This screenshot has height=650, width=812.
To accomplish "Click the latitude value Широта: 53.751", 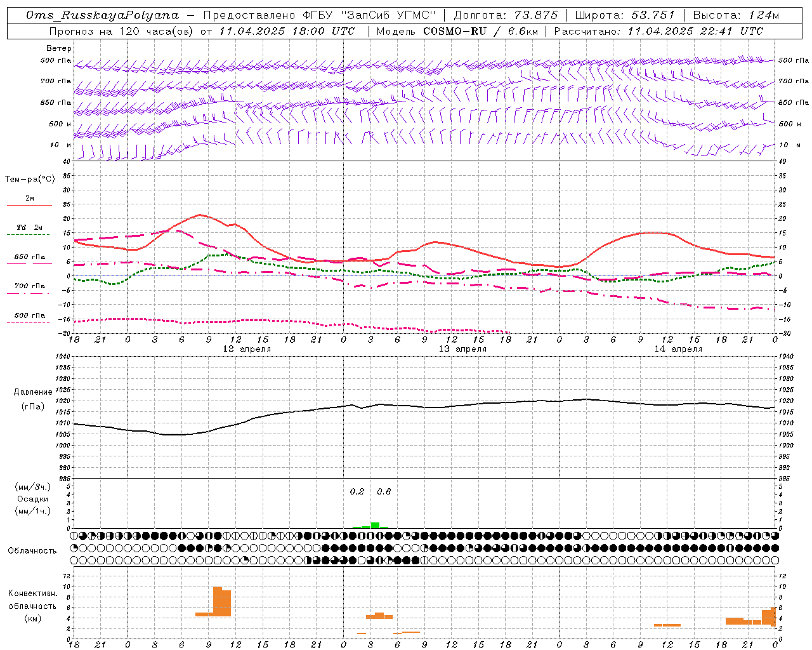I will point(625,15).
